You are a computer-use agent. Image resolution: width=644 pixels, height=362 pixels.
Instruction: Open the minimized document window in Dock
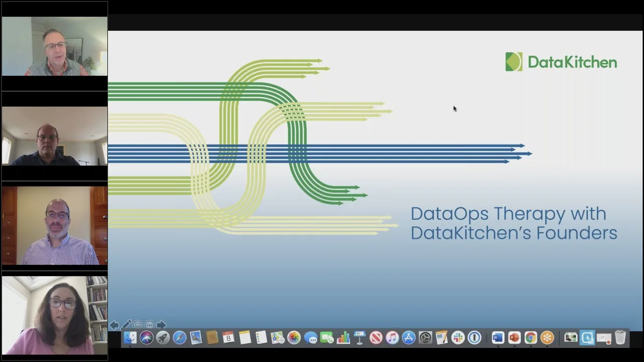click(571, 338)
